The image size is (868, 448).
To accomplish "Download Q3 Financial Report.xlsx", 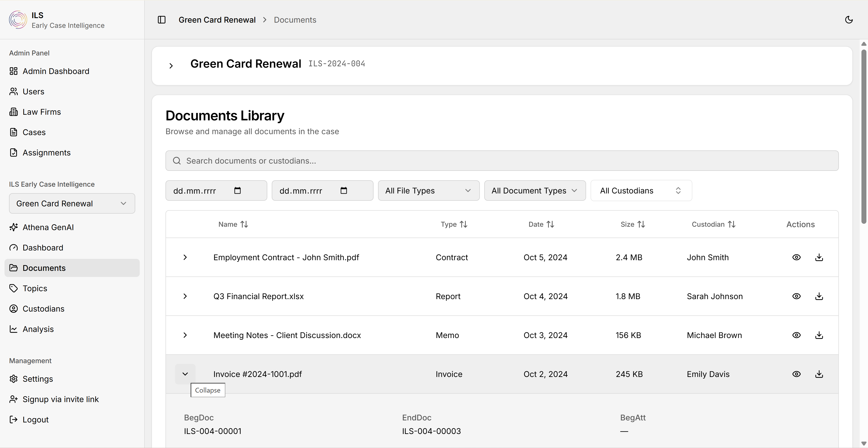I will pos(819,296).
